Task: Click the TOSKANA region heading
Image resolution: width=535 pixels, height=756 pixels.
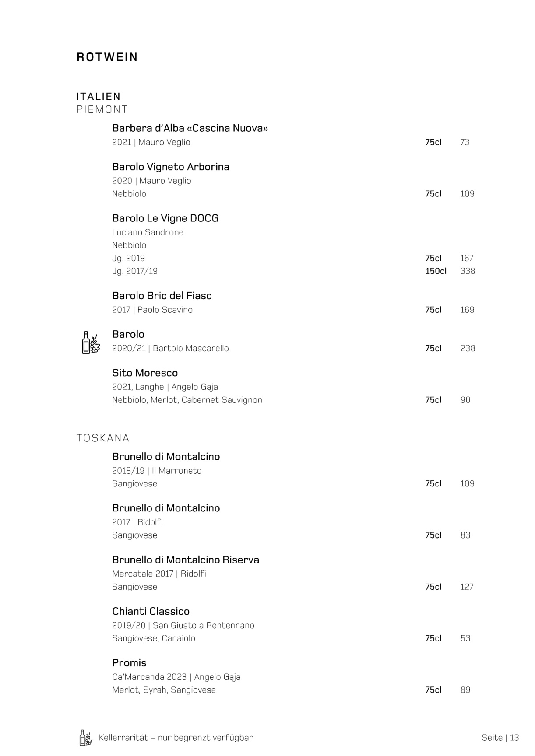Action: (x=103, y=438)
